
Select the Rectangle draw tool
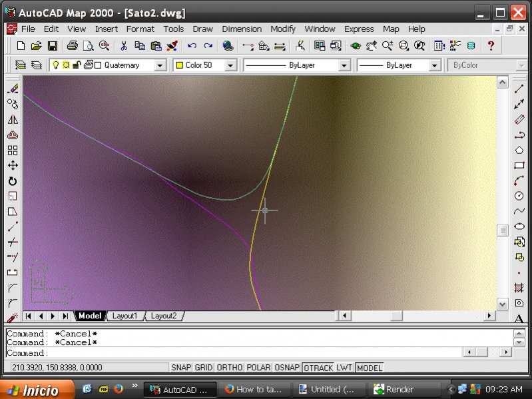(x=519, y=166)
